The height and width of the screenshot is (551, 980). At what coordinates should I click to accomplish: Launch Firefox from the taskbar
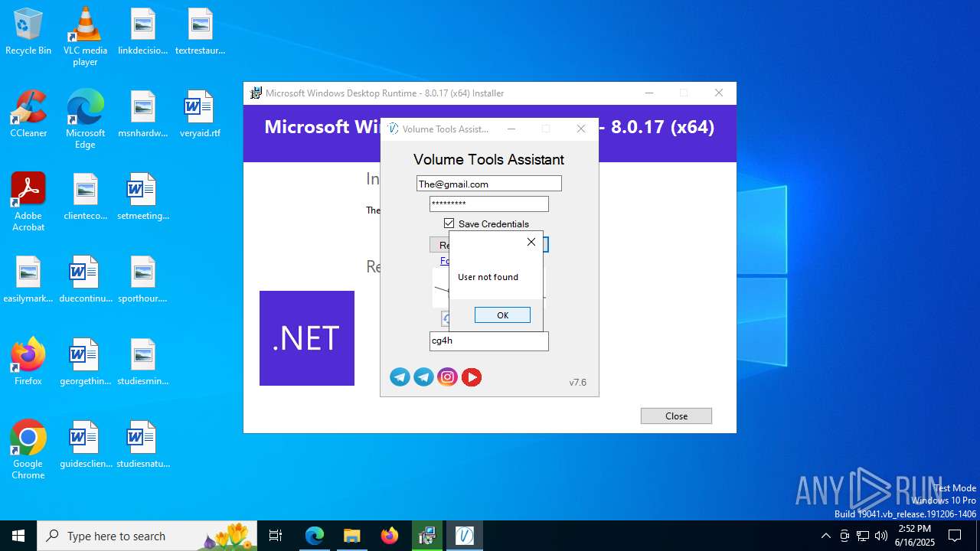point(390,536)
